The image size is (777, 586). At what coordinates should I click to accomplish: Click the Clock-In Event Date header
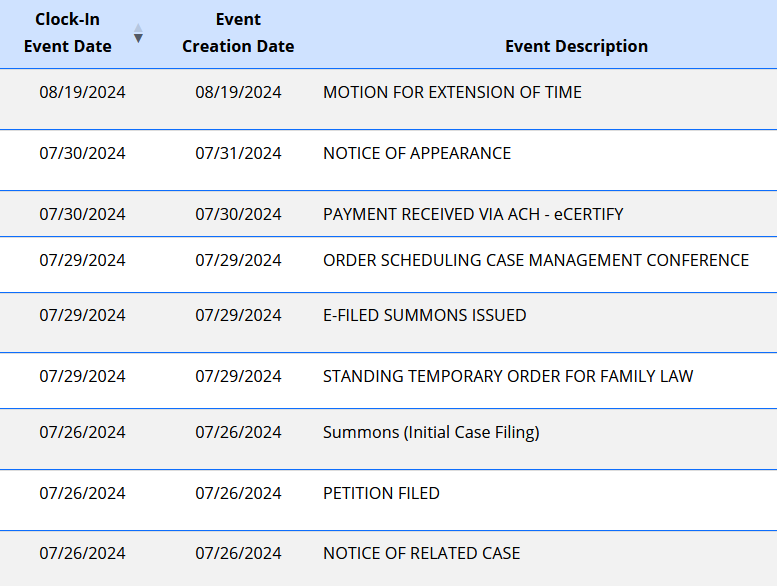click(x=68, y=33)
